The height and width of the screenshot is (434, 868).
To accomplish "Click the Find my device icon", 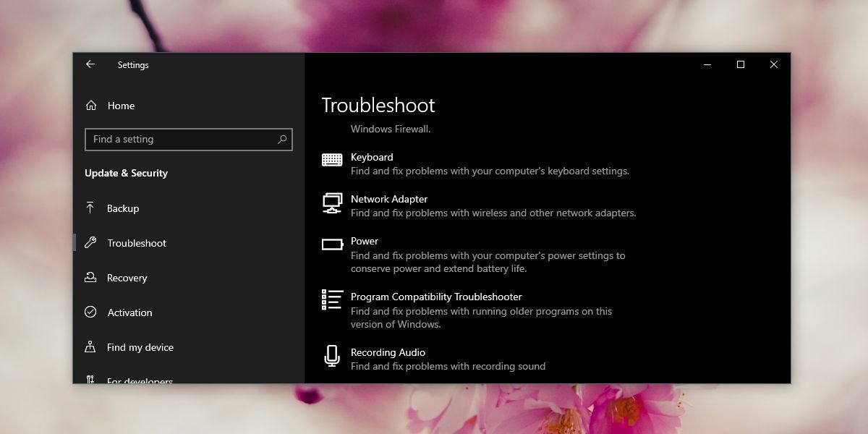I will 90,347.
